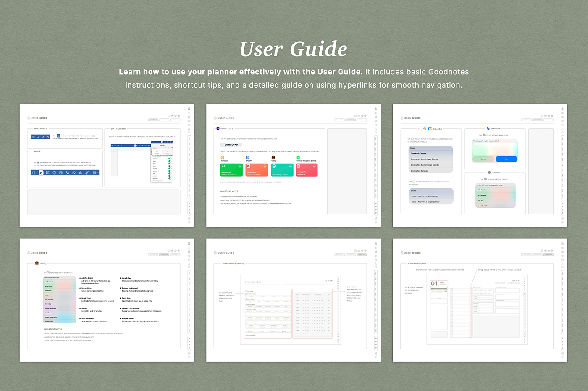Select the Image tool in Write toolbar
588x391 pixels.
60,172
